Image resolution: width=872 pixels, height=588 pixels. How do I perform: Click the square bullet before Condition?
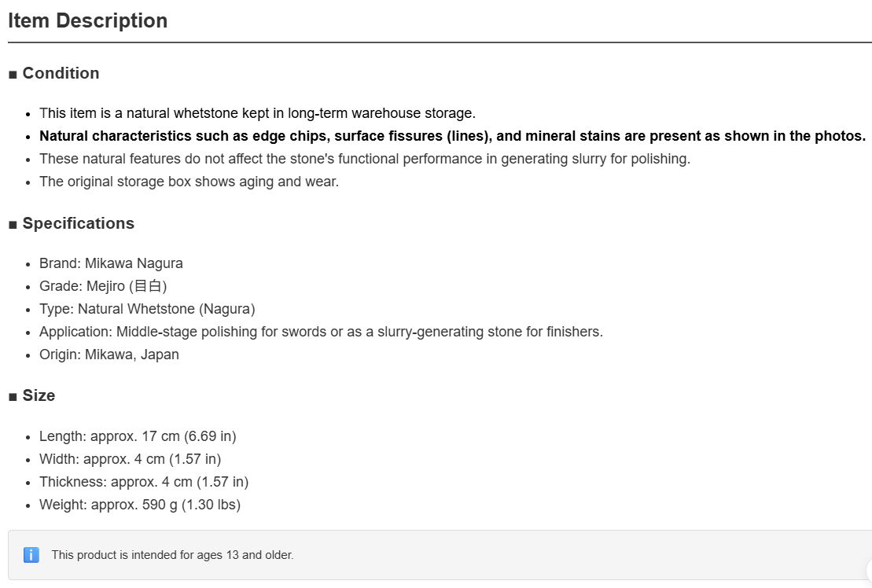click(13, 75)
